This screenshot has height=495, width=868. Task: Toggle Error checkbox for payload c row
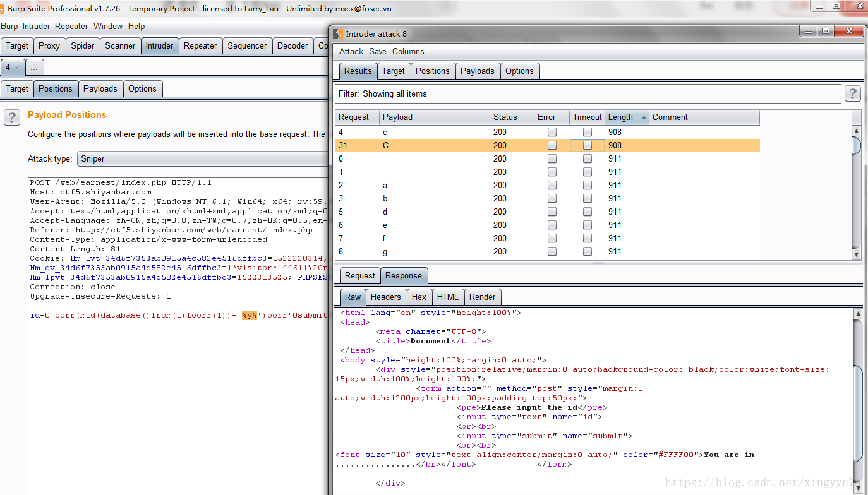click(552, 132)
